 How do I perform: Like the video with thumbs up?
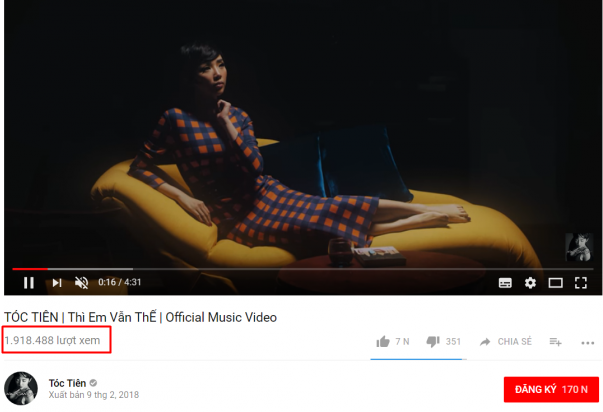tap(383, 341)
